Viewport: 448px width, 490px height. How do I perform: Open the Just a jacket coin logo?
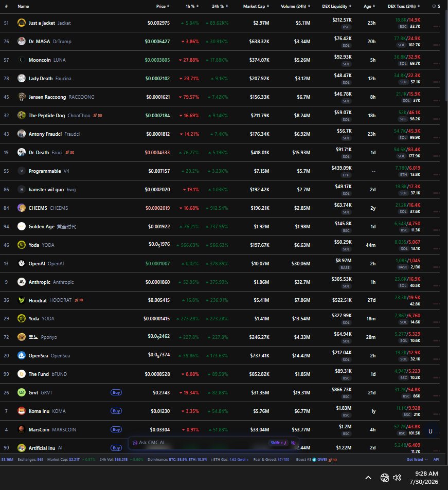(x=22, y=23)
